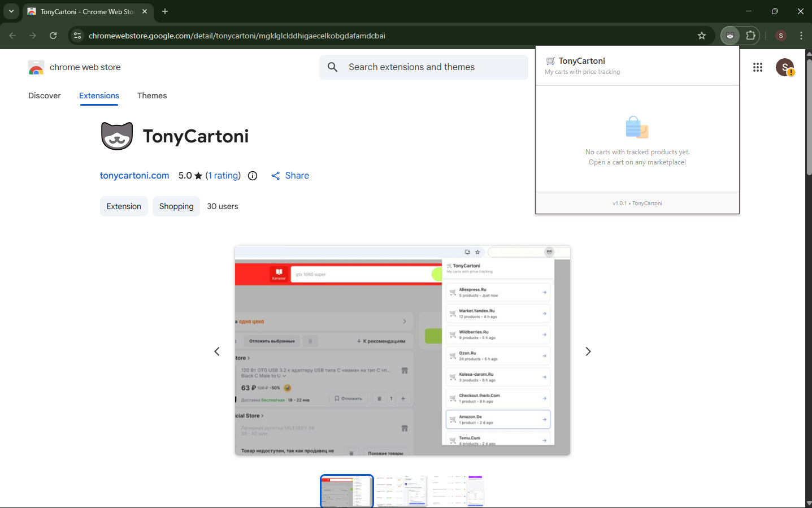Open the Google apps grid
This screenshot has height=508, width=812.
click(758, 67)
